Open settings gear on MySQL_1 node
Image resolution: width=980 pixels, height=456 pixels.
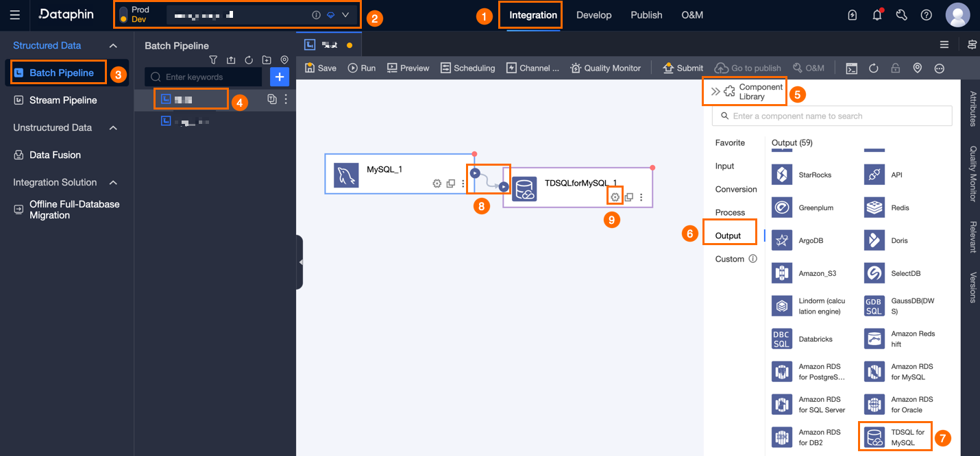tap(437, 183)
